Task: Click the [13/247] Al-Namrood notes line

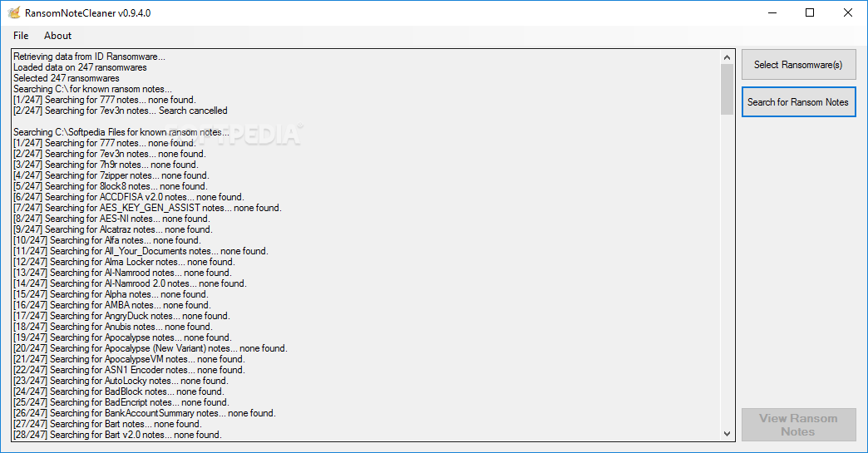Action: [x=122, y=273]
